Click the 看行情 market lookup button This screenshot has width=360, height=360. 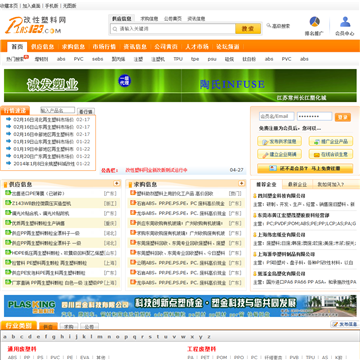click(x=86, y=111)
